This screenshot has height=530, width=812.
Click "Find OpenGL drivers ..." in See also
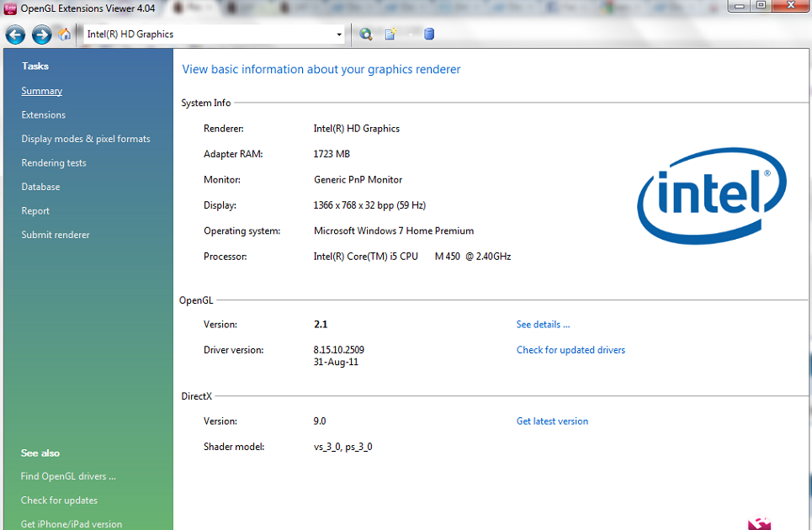[68, 476]
